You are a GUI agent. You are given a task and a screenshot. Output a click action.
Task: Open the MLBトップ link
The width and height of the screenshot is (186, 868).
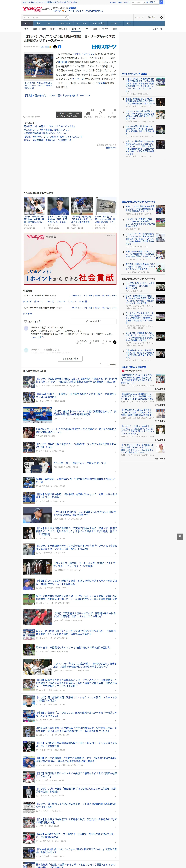point(77,308)
